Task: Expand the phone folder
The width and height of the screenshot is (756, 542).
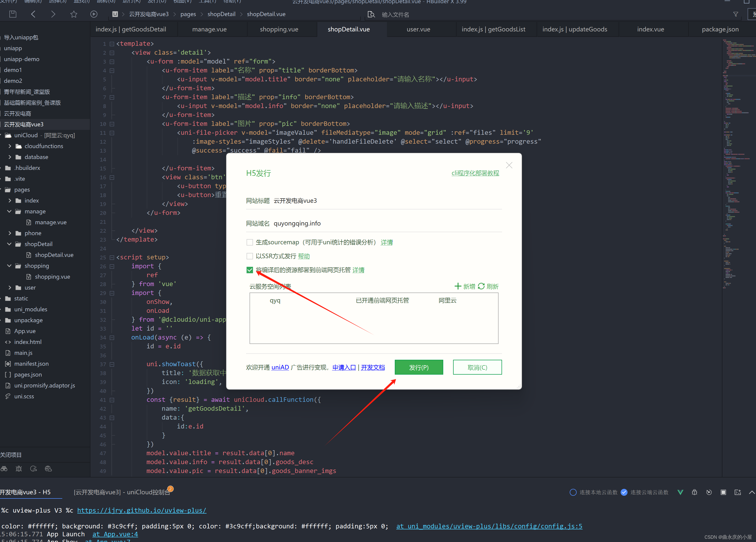Action: pyautogui.click(x=10, y=233)
